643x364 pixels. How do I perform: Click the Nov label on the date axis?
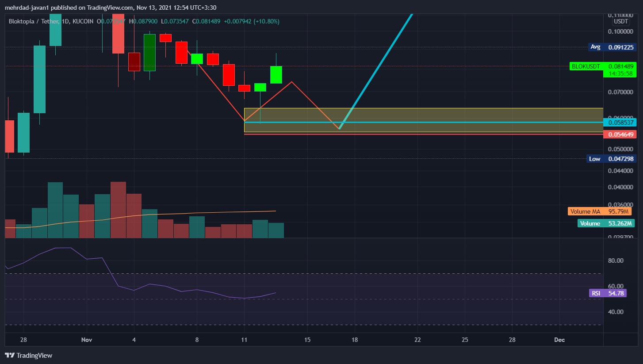click(87, 340)
